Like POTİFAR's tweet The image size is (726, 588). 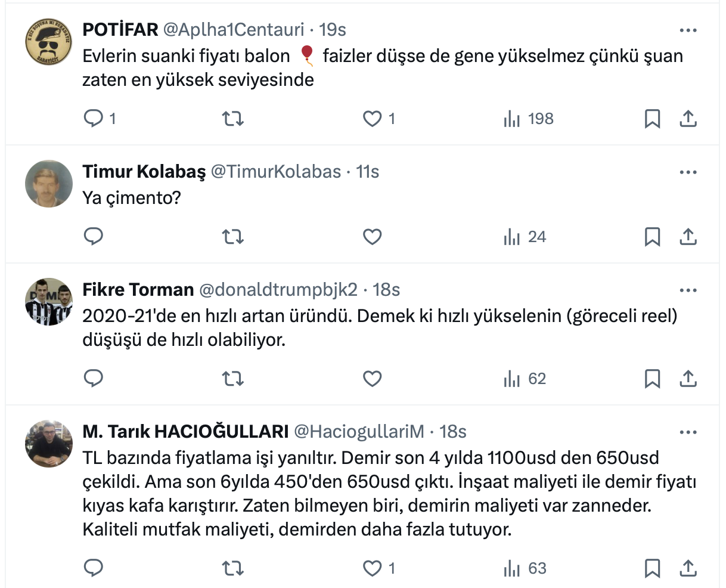373,119
